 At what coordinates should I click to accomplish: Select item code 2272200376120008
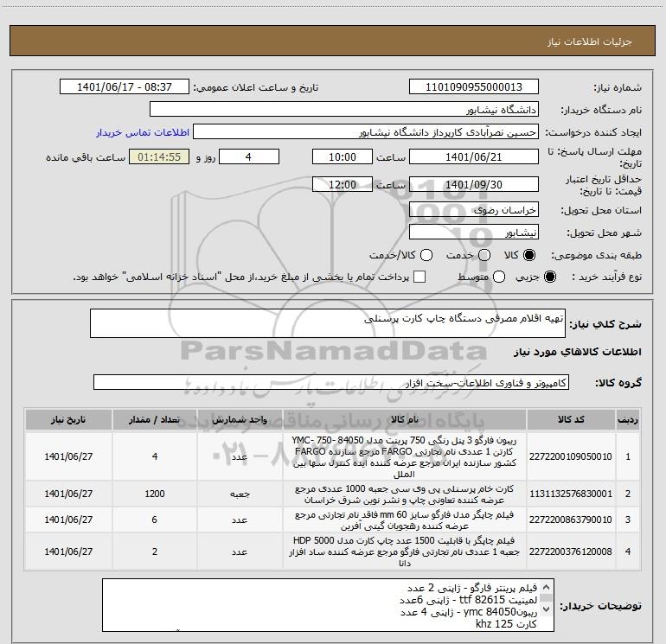[571, 552]
